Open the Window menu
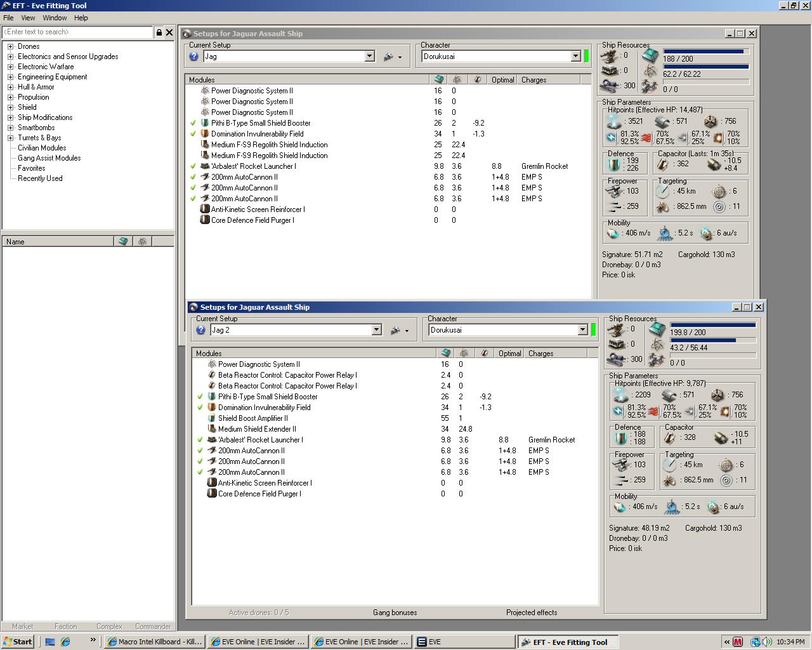The width and height of the screenshot is (812, 650). pyautogui.click(x=55, y=18)
